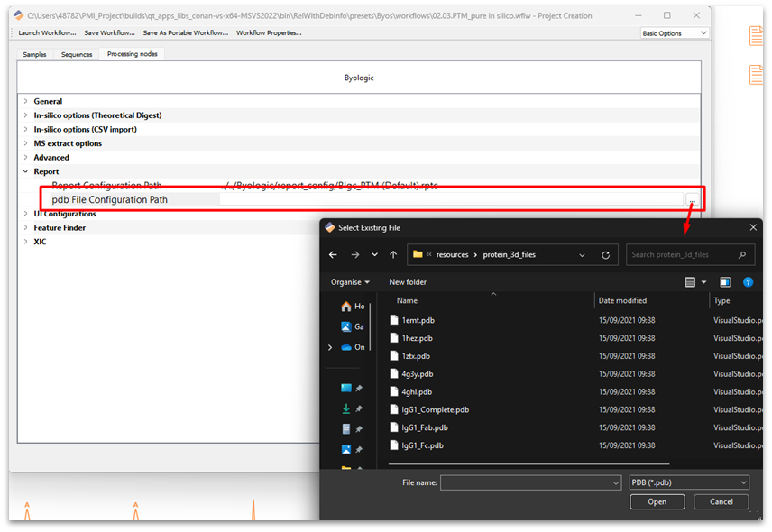This screenshot has width=772, height=532.
Task: Open file name history dropdown
Action: [615, 482]
